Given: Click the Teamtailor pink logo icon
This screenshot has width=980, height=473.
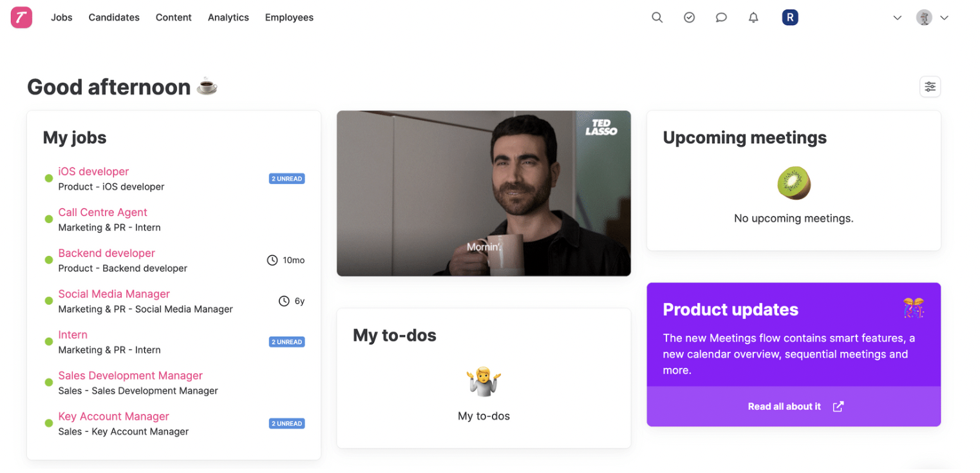Looking at the screenshot, I should coord(21,17).
